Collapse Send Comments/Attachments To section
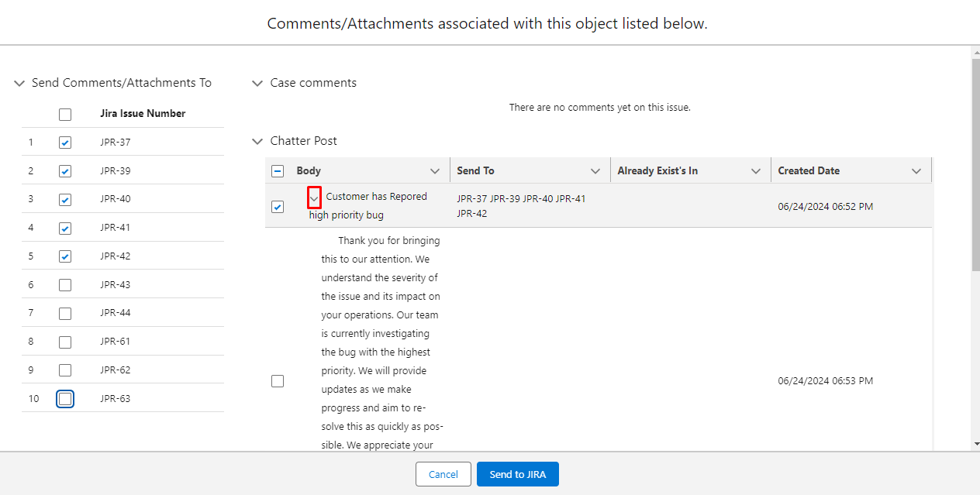The image size is (980, 495). (20, 83)
